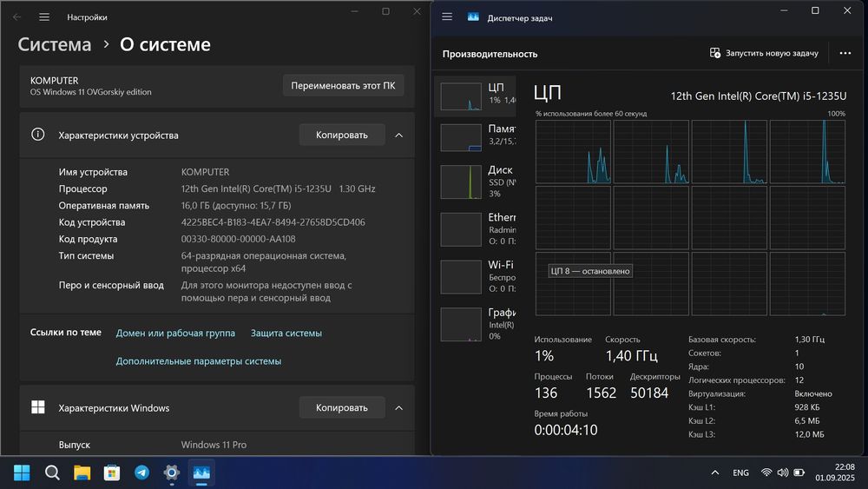The image size is (868, 489).
Task: Click the Task Manager icon on the taskbar
Action: point(201,472)
